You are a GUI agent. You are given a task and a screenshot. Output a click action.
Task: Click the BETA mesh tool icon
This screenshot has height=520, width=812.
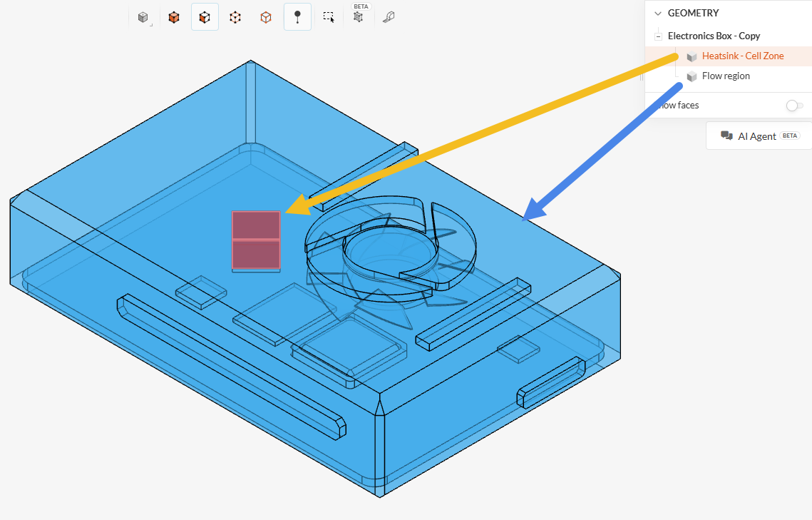point(359,17)
